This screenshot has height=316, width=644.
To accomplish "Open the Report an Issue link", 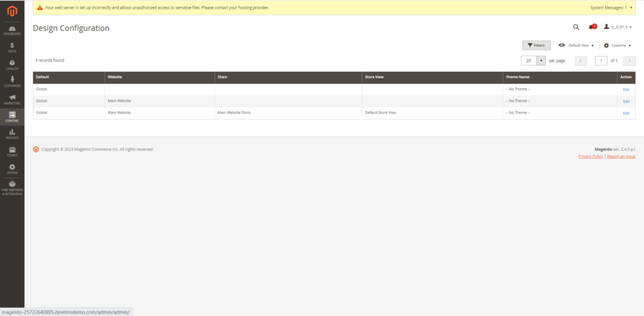I will tap(621, 157).
